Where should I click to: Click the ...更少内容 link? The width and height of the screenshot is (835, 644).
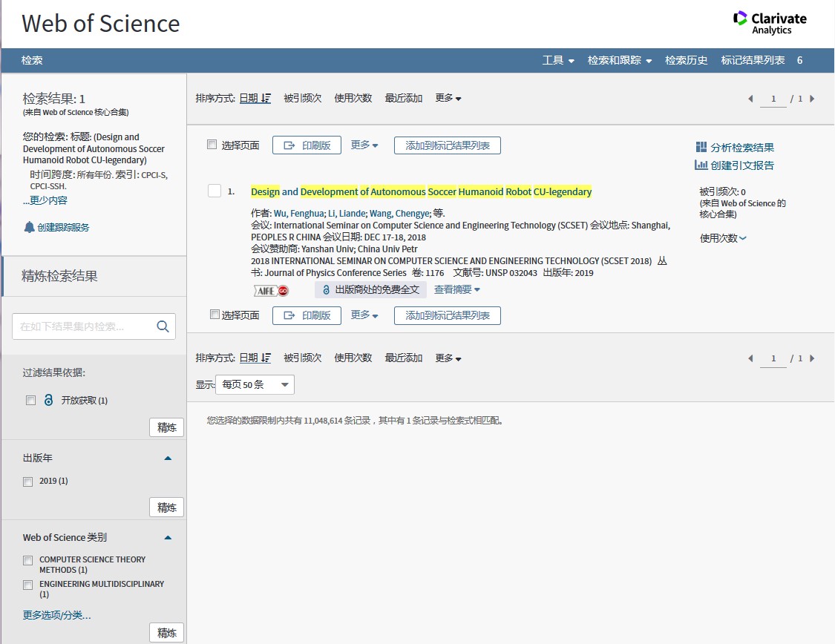[x=45, y=200]
